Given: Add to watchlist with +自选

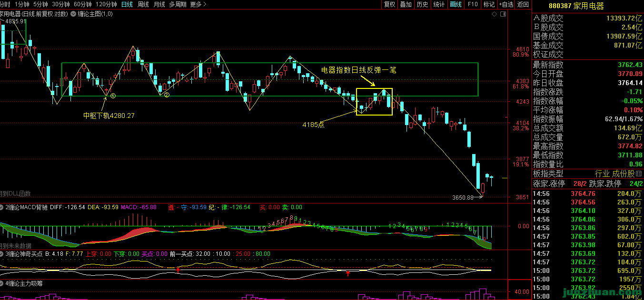Looking at the screenshot, I should [505, 4].
